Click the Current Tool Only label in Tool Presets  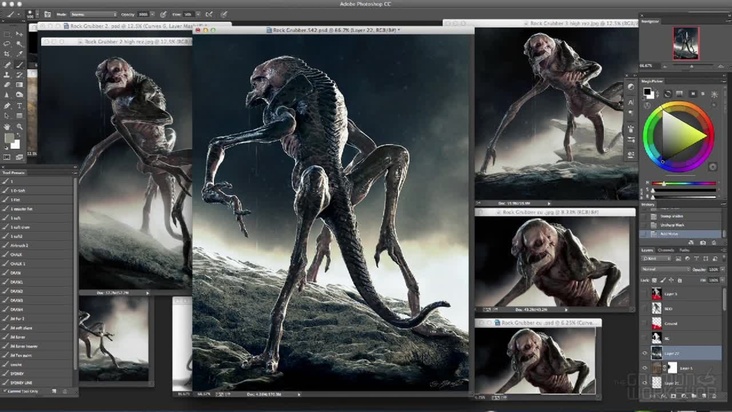(20, 390)
